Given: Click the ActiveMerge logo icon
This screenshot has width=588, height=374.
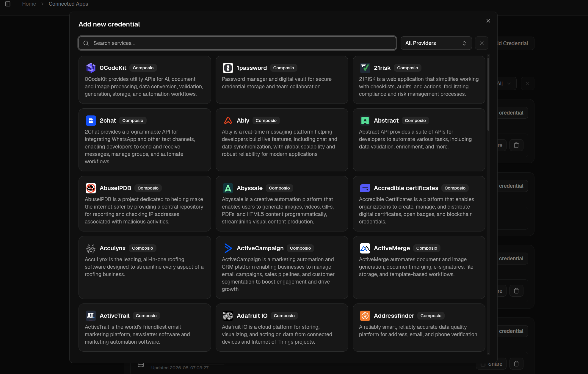Looking at the screenshot, I should 365,248.
